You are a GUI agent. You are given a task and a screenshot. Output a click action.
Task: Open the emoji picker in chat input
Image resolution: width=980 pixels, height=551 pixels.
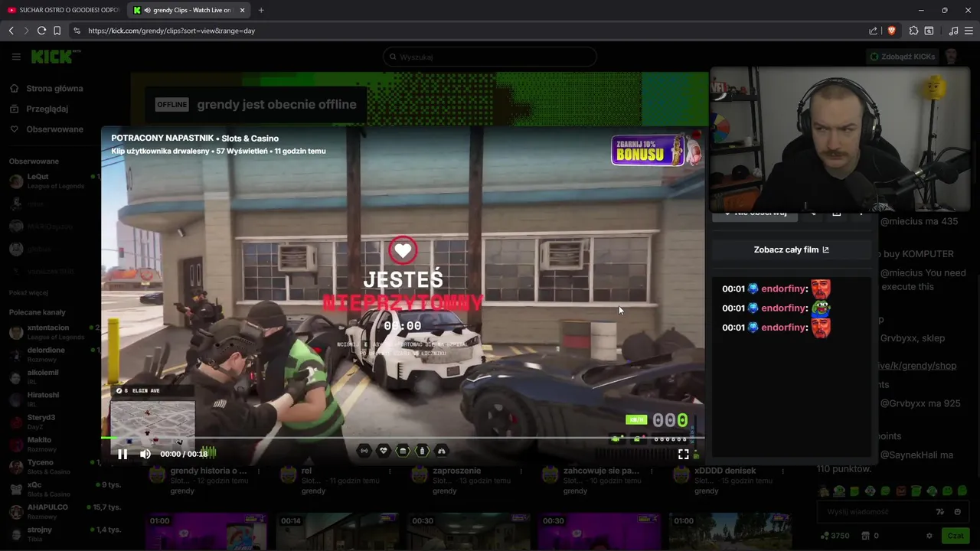click(957, 512)
